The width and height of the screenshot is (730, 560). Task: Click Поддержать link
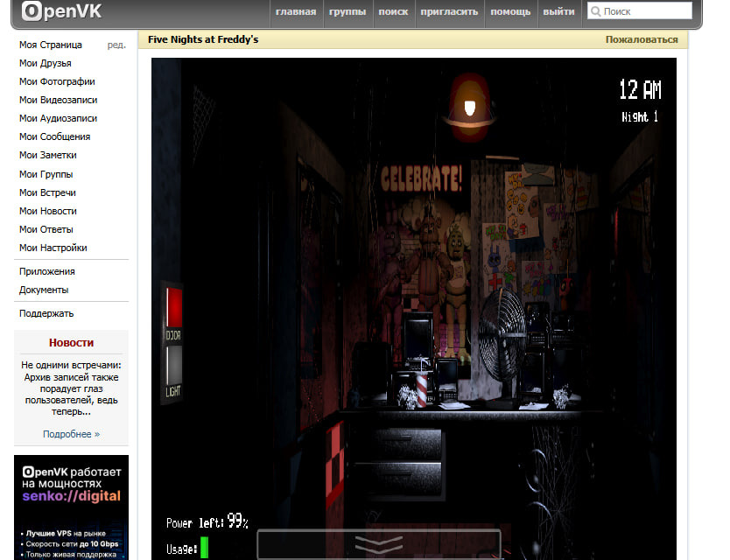point(46,313)
